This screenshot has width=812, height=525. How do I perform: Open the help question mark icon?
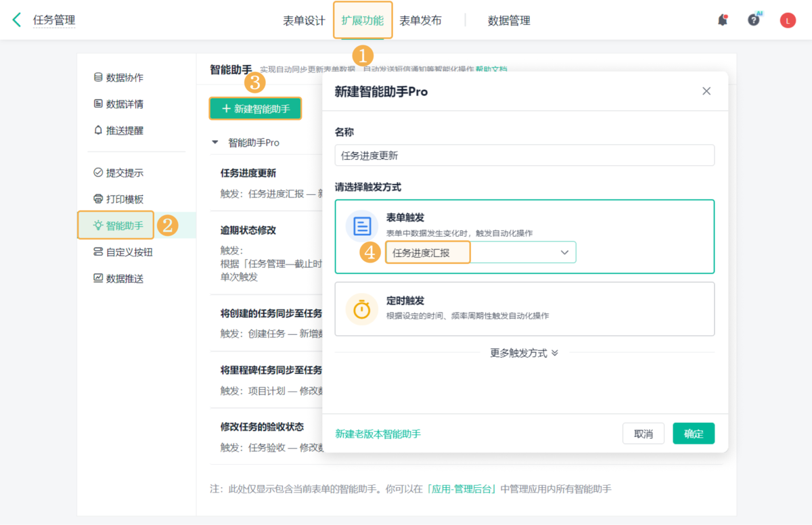coord(754,20)
